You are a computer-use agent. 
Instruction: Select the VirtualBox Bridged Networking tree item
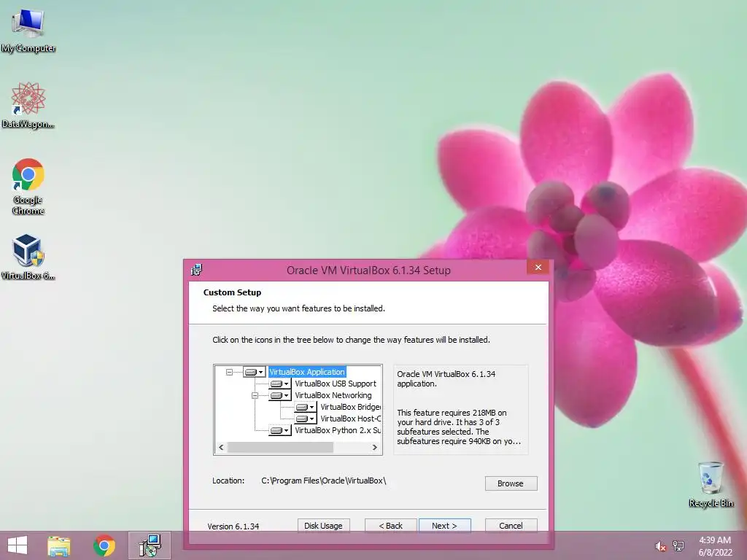[x=350, y=407]
